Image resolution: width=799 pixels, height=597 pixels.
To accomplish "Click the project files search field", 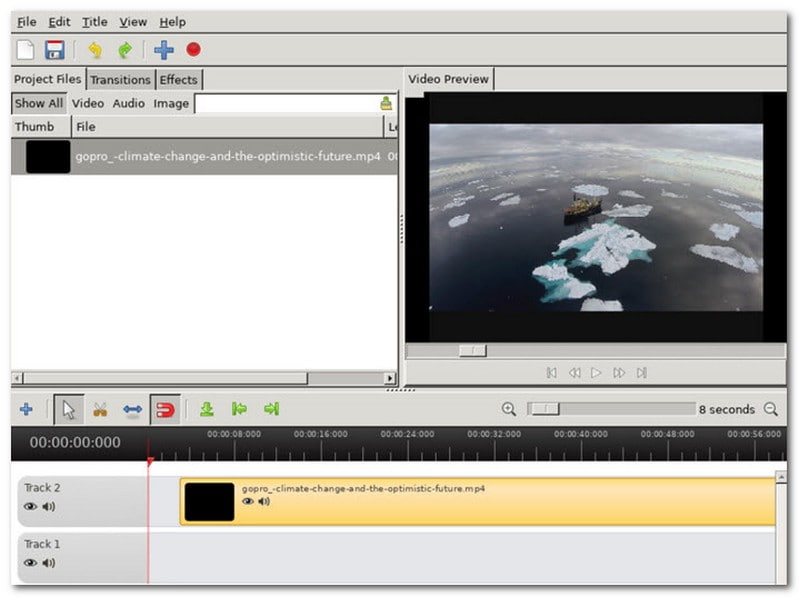I will 287,103.
